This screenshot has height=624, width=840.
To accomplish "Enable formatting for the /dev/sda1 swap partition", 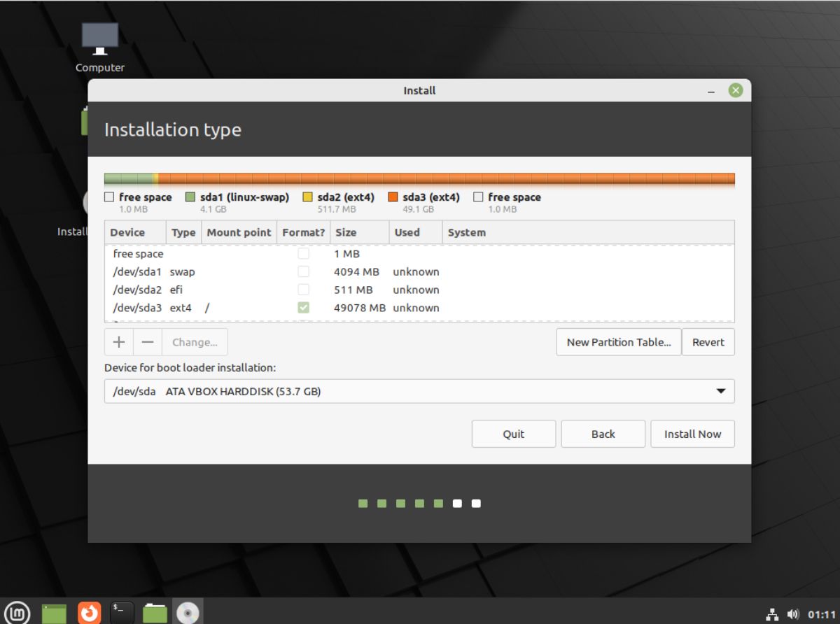I will [303, 271].
